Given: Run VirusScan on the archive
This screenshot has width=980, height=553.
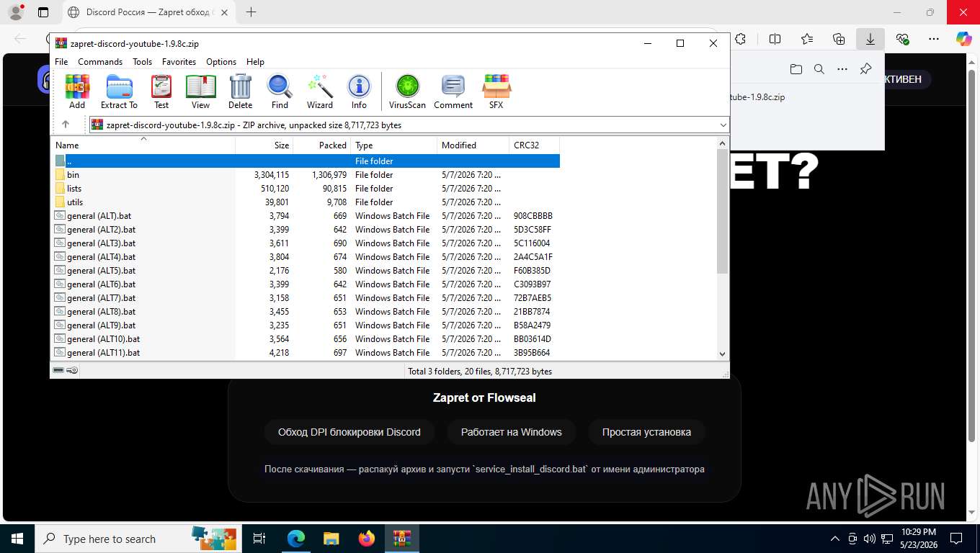Looking at the screenshot, I should pos(407,91).
